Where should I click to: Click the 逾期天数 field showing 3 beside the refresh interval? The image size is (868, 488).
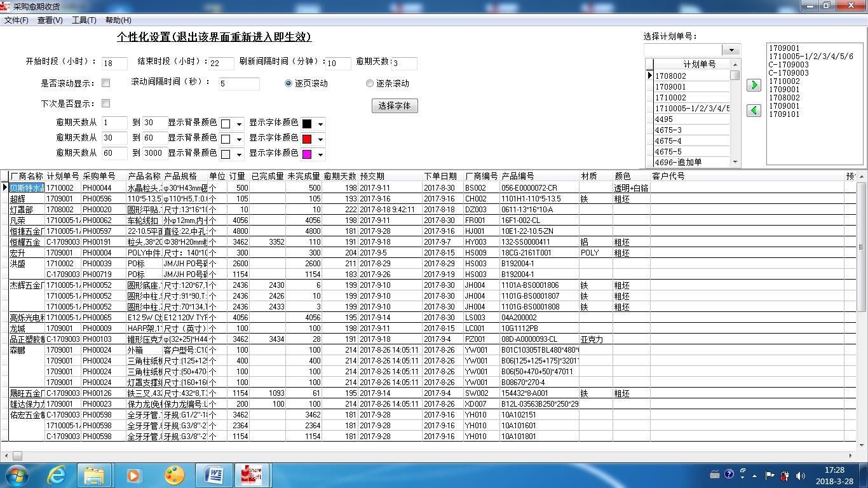(404, 63)
